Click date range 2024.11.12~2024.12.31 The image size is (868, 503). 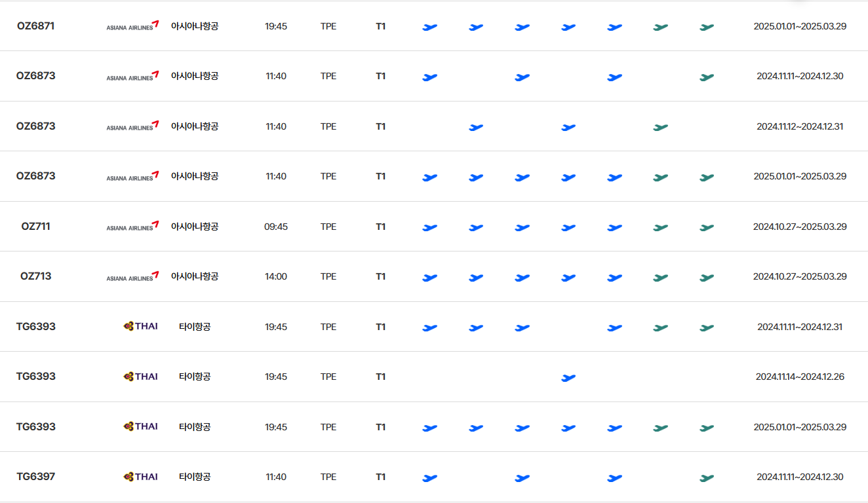[800, 126]
